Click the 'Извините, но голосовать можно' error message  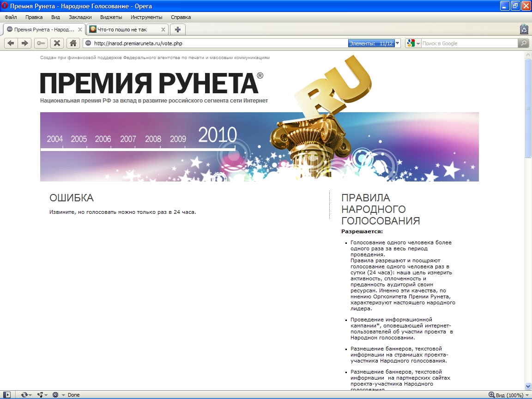pos(123,212)
